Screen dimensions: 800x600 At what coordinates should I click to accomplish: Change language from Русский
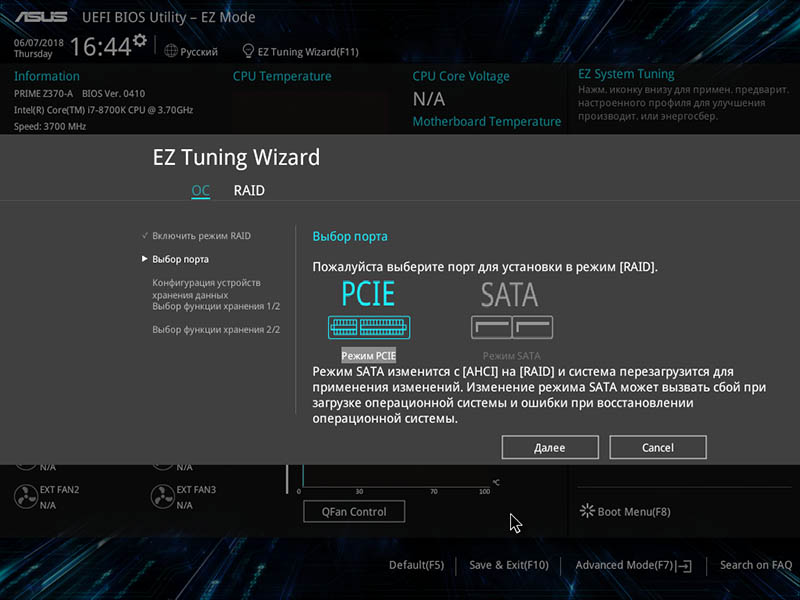coord(199,52)
